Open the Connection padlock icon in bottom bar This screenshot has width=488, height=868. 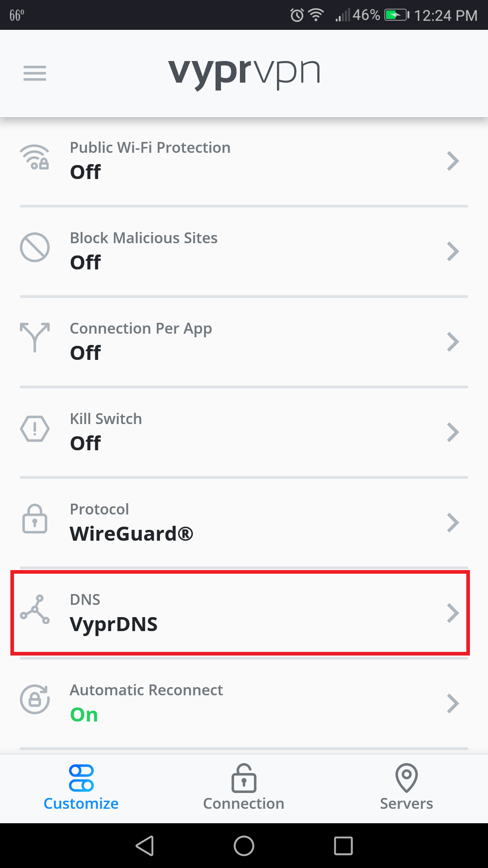pos(244,779)
